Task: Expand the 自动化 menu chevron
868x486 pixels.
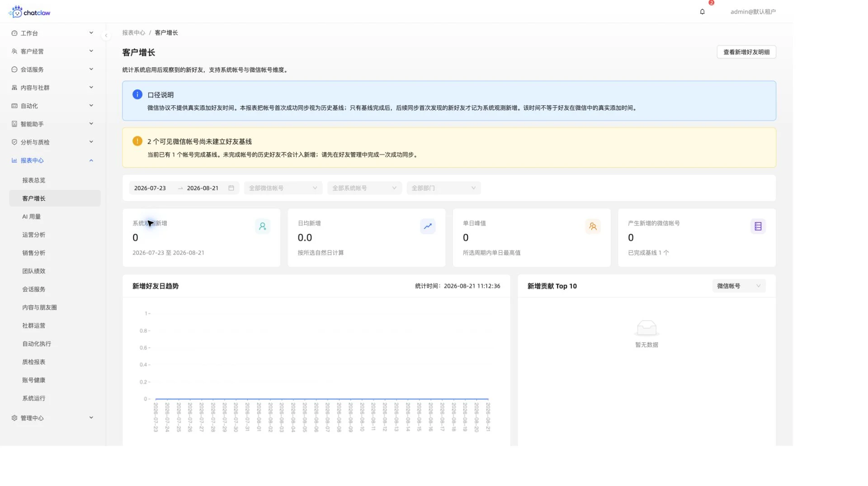Action: point(91,105)
